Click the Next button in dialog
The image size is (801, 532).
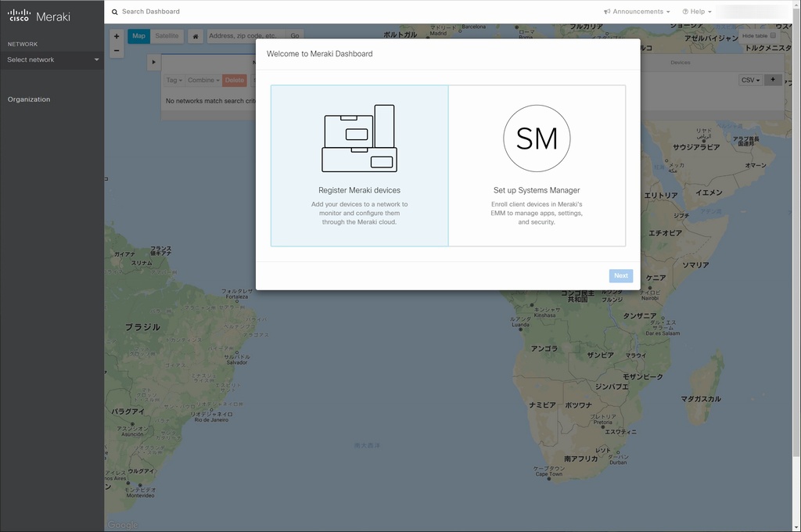(x=620, y=275)
